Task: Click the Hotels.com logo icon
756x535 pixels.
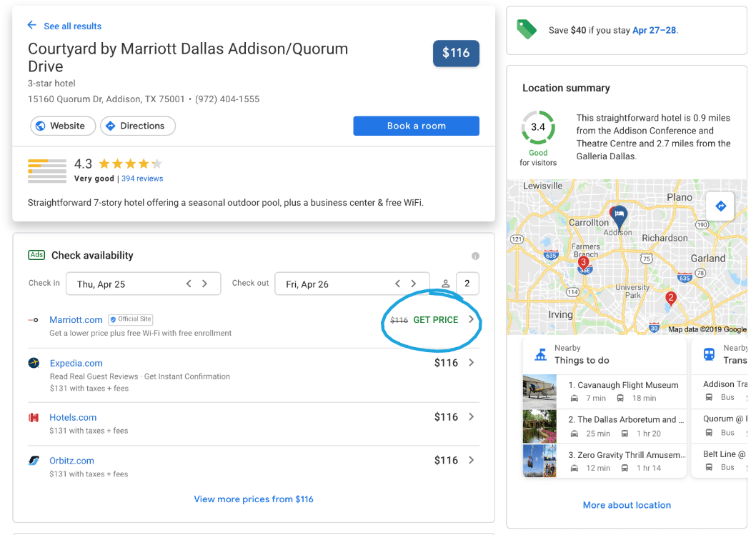Action: [x=34, y=417]
